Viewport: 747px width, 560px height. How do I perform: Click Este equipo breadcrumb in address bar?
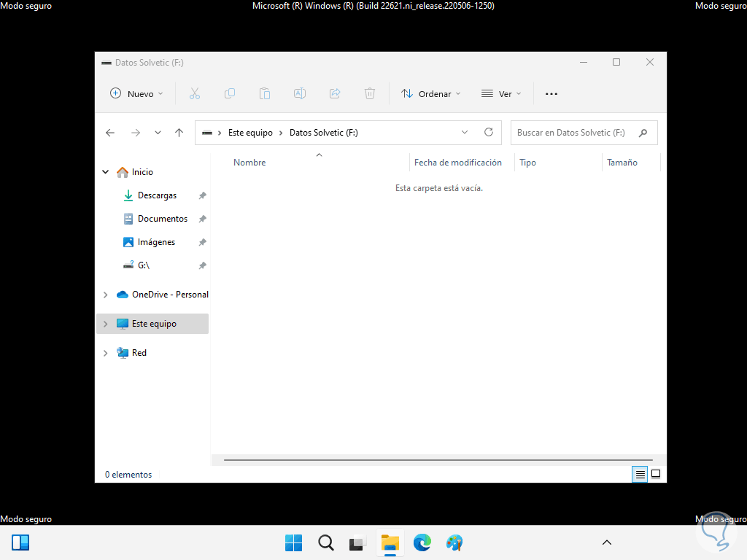pos(250,133)
